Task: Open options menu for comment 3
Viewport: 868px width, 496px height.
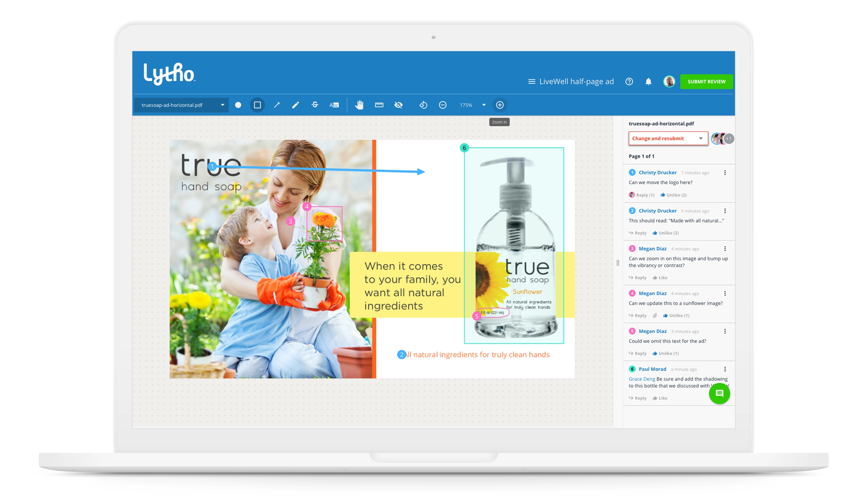Action: tap(725, 249)
